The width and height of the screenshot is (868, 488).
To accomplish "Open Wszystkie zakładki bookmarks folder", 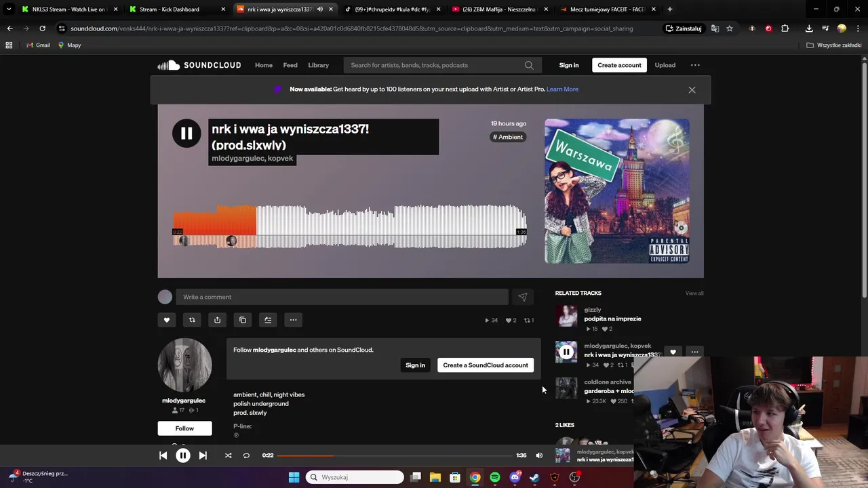I will [833, 45].
